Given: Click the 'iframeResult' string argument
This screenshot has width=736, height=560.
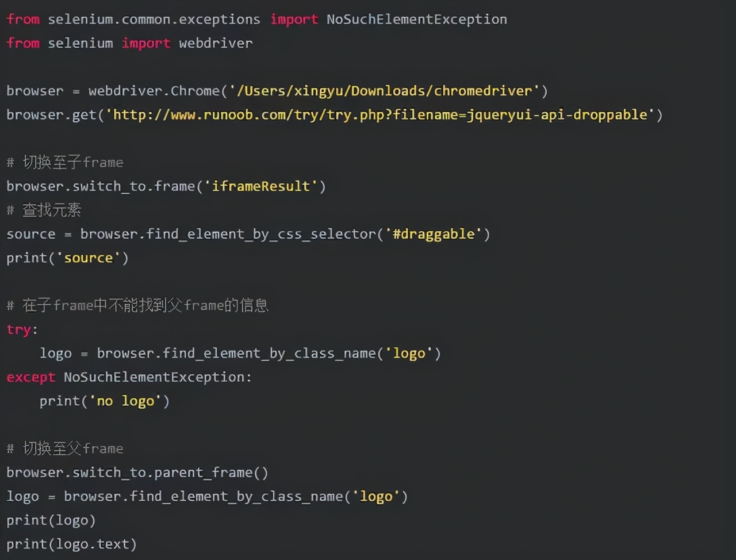Looking at the screenshot, I should [x=261, y=186].
